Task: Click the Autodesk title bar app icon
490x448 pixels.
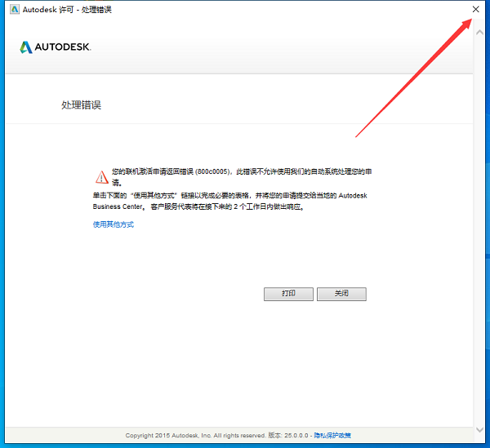Action: pos(15,9)
